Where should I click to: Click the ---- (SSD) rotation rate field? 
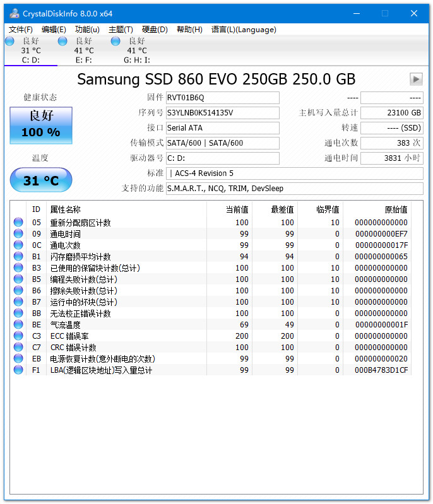[x=392, y=128]
